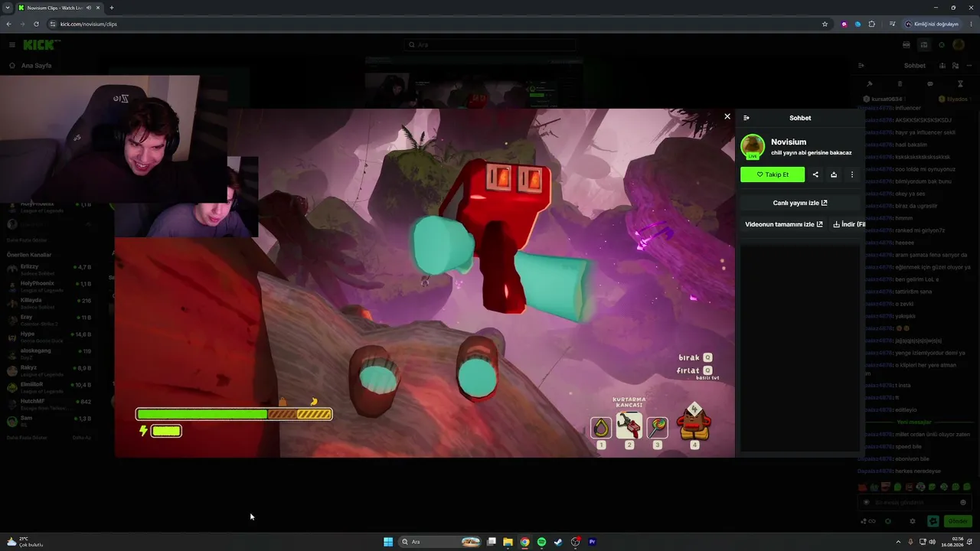980x551 pixels.
Task: Click the Chrome media control icon
Action: click(x=892, y=24)
